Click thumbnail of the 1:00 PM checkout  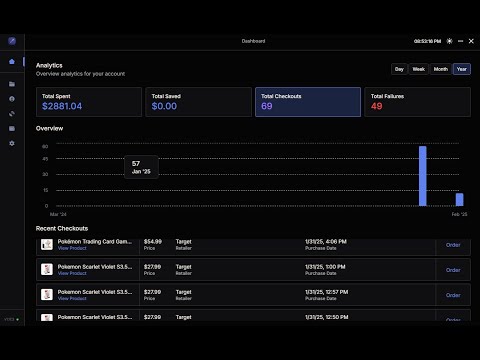(47, 269)
